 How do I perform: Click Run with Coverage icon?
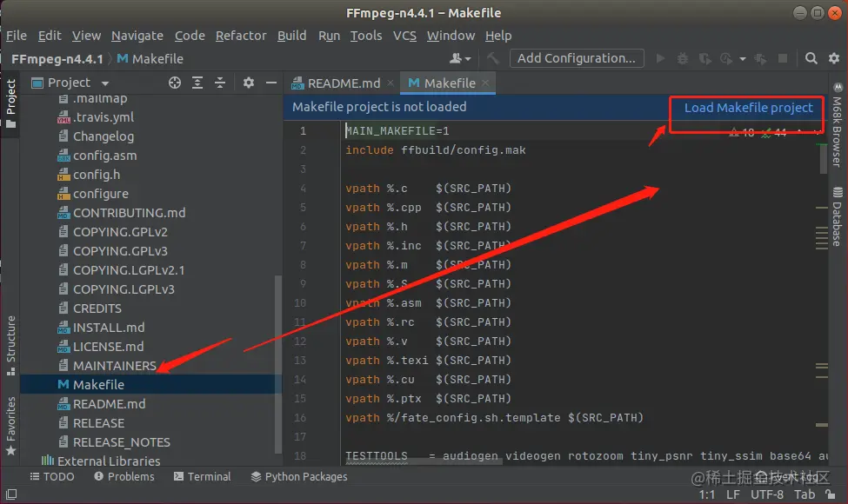[x=704, y=58]
